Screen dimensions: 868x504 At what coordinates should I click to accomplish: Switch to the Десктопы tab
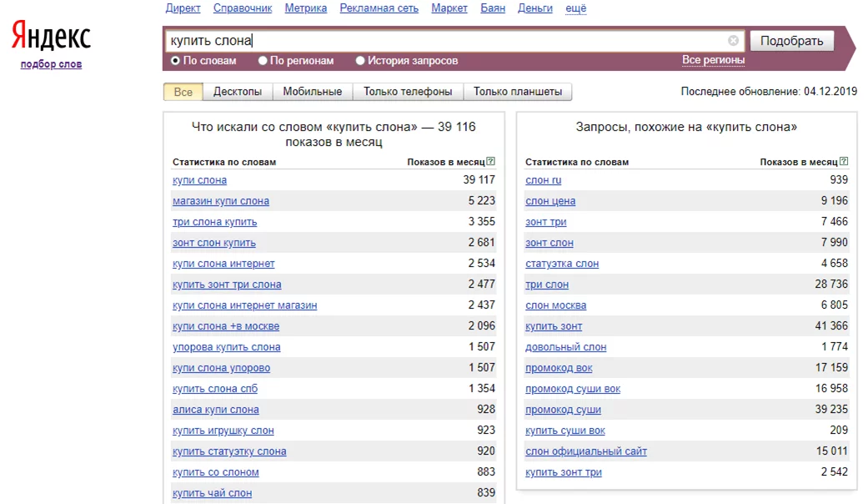click(238, 92)
